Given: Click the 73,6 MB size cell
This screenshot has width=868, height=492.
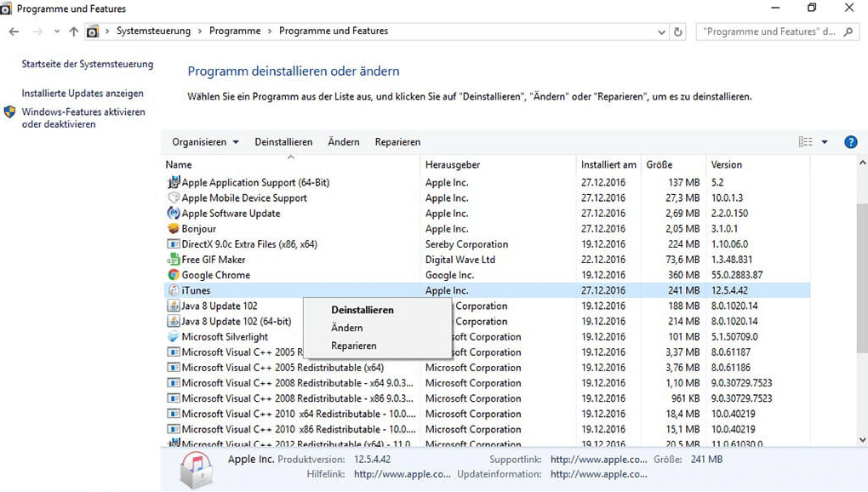Looking at the screenshot, I should [x=682, y=260].
